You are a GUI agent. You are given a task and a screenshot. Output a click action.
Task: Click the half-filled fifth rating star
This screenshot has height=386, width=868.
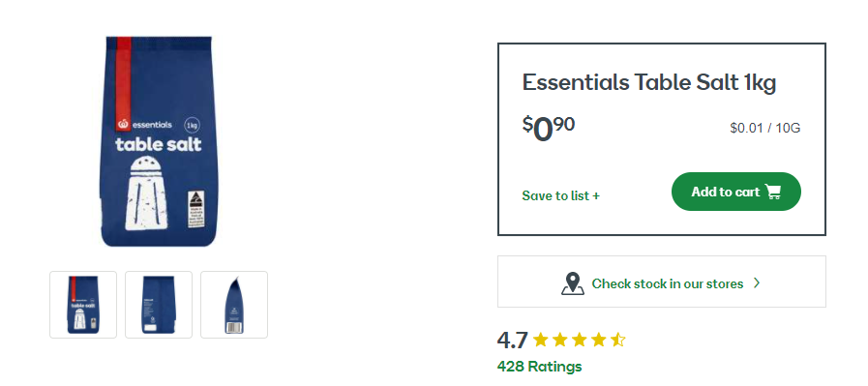pos(617,340)
